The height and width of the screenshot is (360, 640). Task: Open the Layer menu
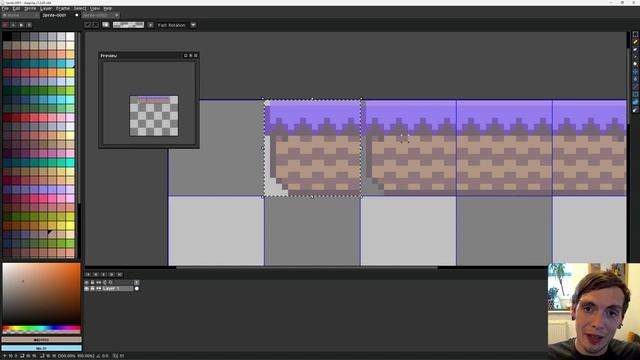pyautogui.click(x=46, y=8)
